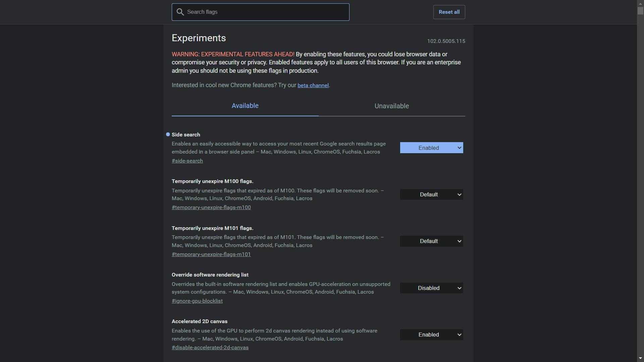Screen dimensions: 644x362
Task: Follow the beta channel link
Action: (313, 85)
